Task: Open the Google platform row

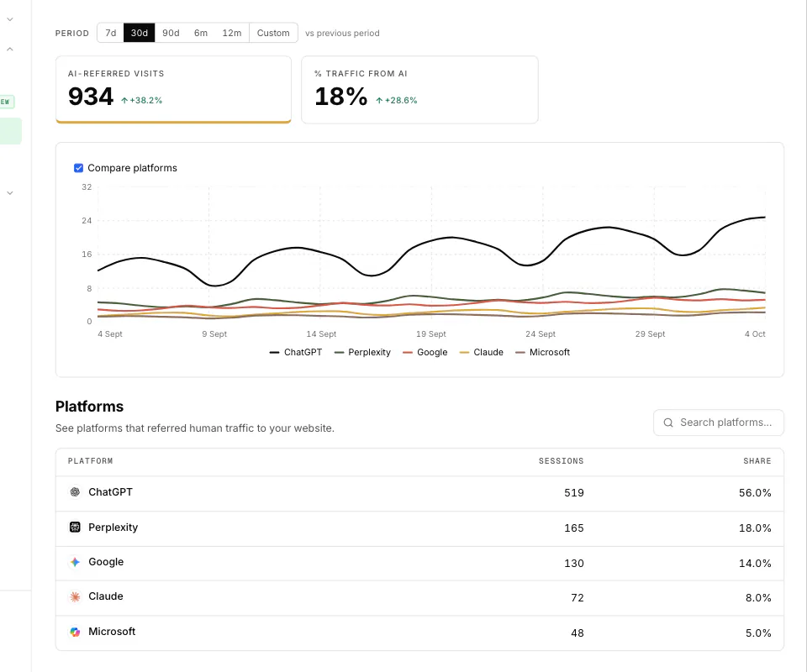Action: click(419, 563)
